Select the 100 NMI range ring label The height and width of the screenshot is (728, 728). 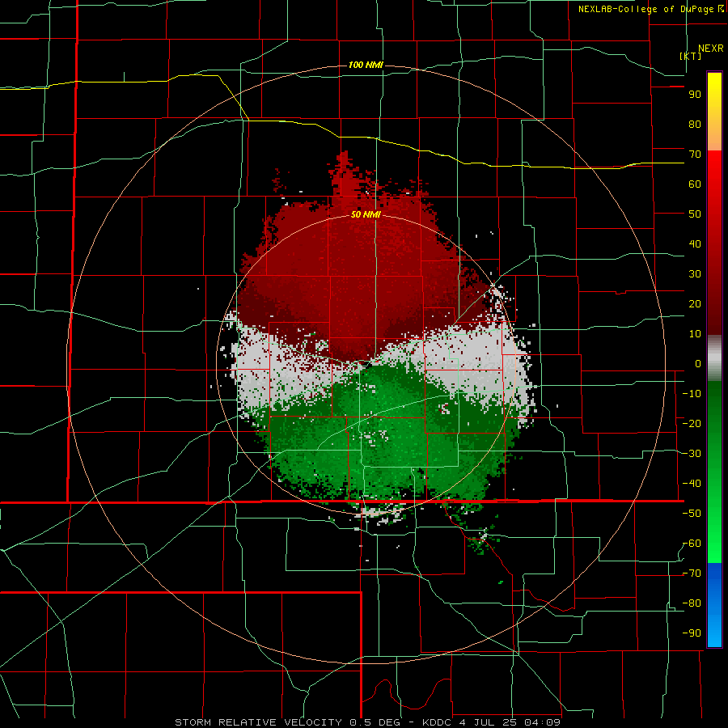(366, 65)
